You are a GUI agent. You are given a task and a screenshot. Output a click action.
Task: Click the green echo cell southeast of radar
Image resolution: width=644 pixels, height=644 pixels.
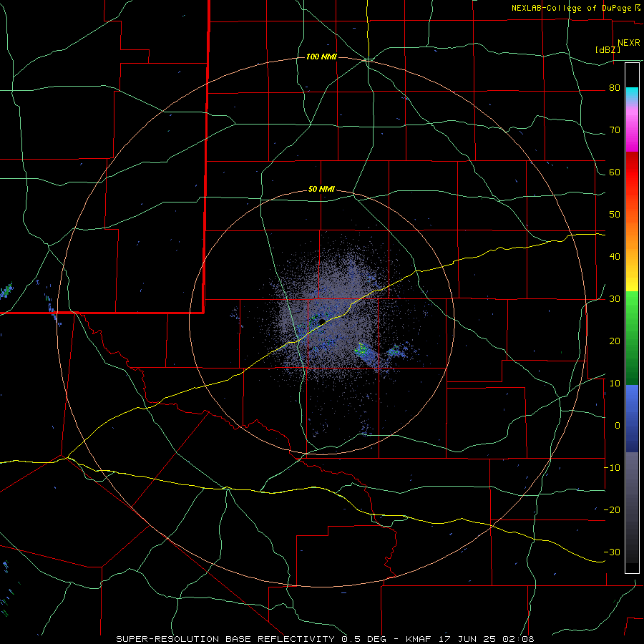tap(362, 349)
